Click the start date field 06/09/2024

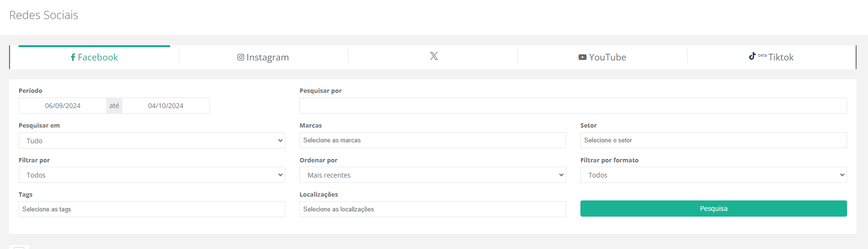[x=63, y=106]
